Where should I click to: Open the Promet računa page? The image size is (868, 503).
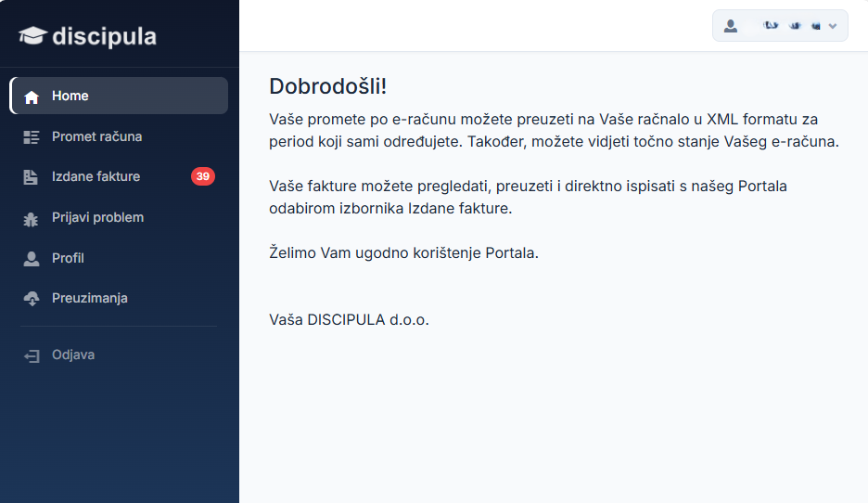pyautogui.click(x=96, y=136)
